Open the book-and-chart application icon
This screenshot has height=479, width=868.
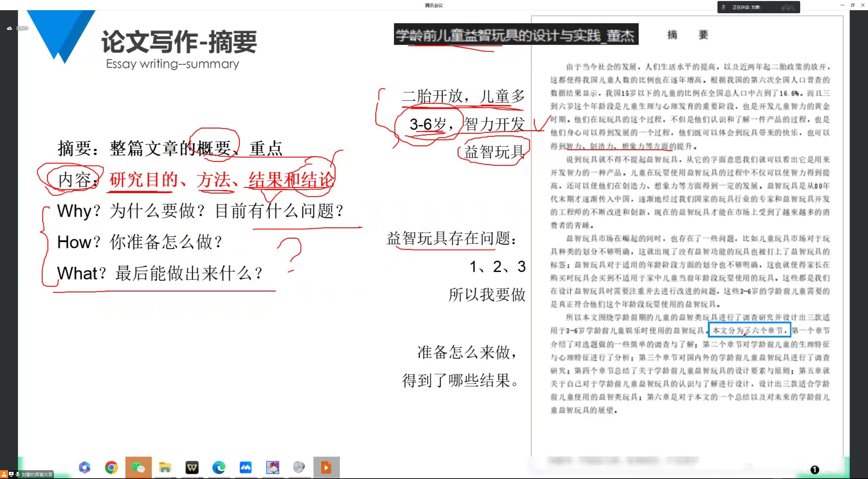(272, 468)
